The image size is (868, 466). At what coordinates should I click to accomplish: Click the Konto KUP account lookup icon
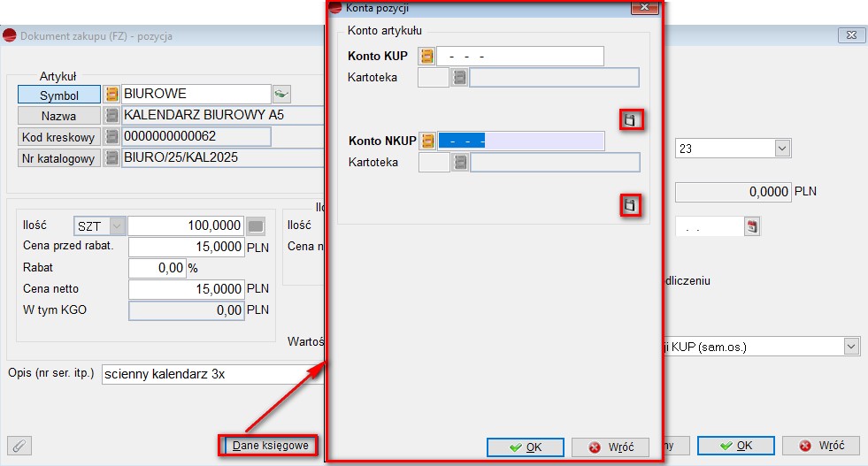[x=427, y=57]
